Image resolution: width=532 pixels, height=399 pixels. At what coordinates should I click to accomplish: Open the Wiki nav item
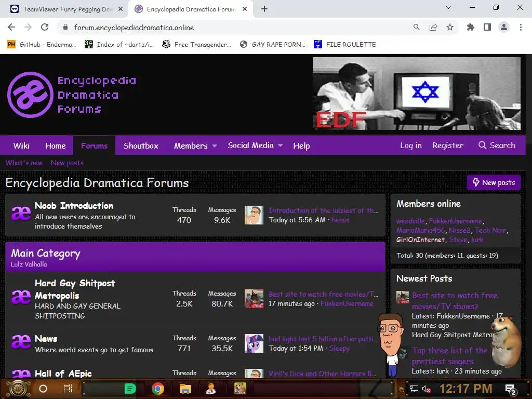[21, 145]
